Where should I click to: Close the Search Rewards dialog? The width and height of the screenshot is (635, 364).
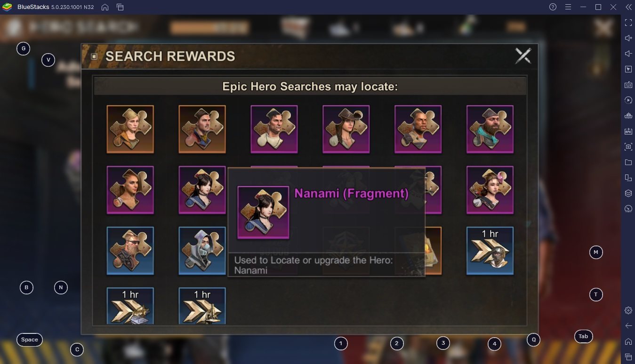coord(523,56)
